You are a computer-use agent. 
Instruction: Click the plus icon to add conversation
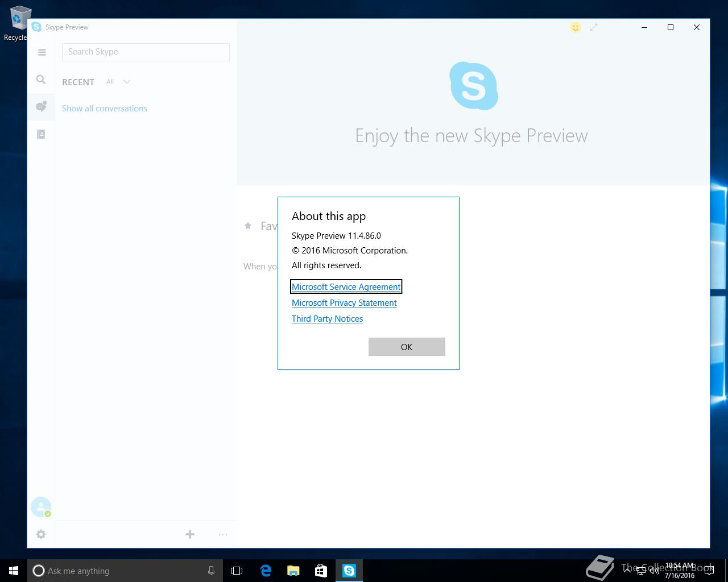click(190, 534)
